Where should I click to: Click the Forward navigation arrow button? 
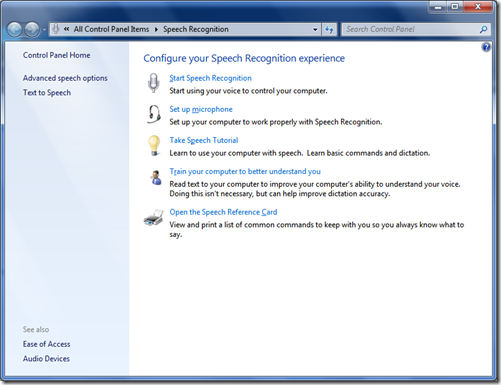point(32,30)
